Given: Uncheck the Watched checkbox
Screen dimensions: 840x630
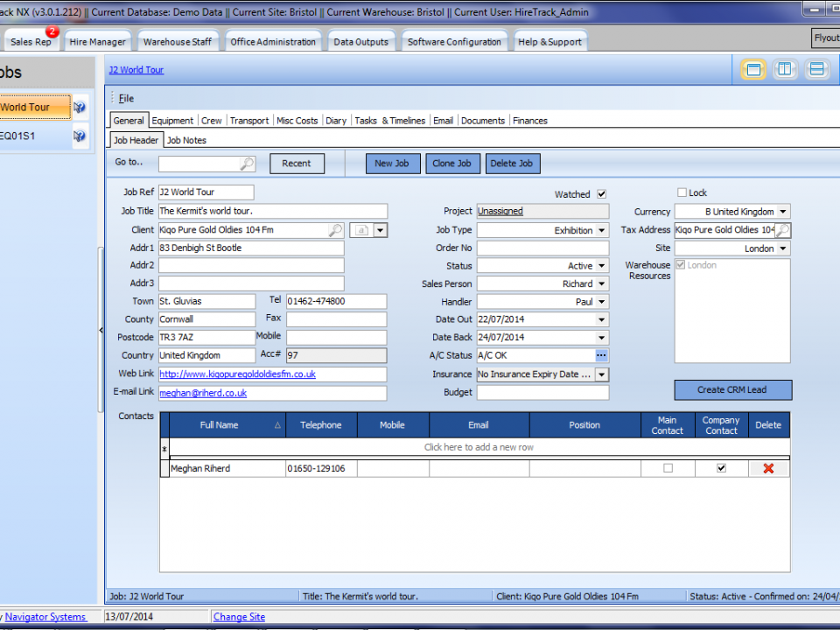Looking at the screenshot, I should coord(601,194).
